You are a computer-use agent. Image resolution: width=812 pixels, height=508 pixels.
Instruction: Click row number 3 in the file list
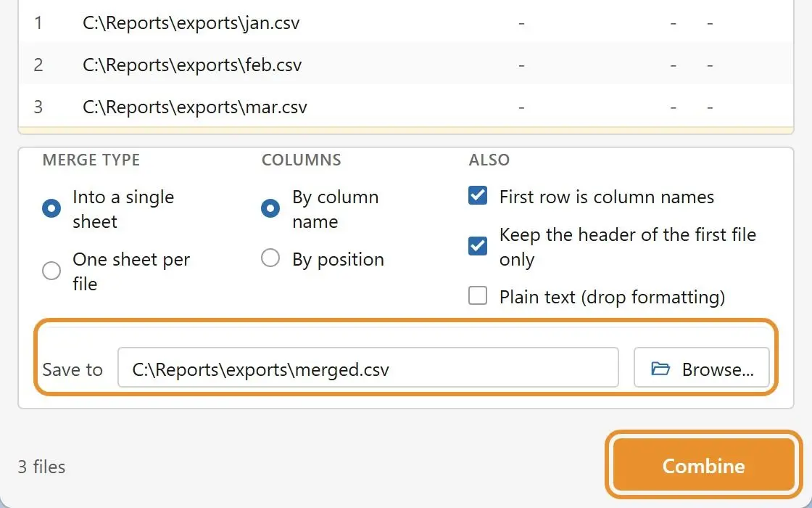(x=38, y=107)
